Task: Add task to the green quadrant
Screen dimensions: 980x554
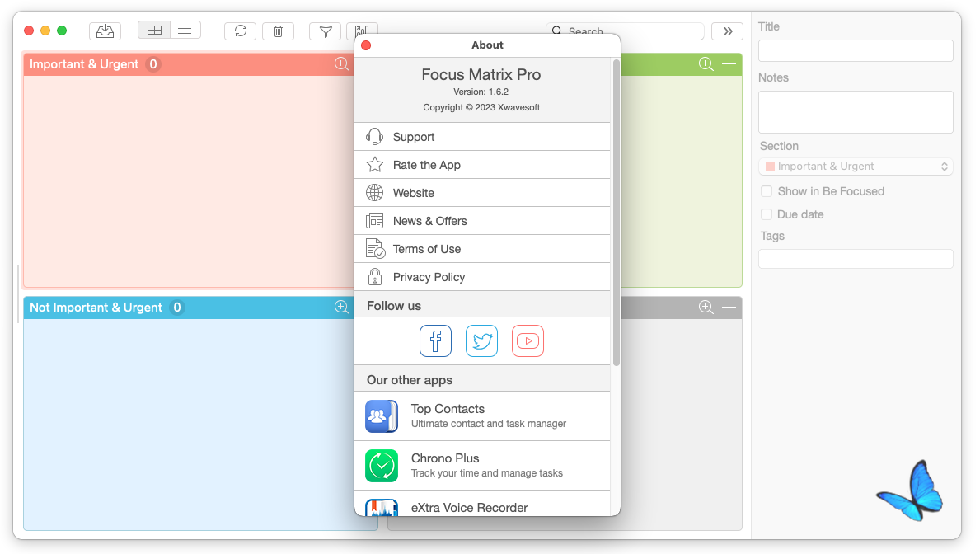Action: click(729, 63)
